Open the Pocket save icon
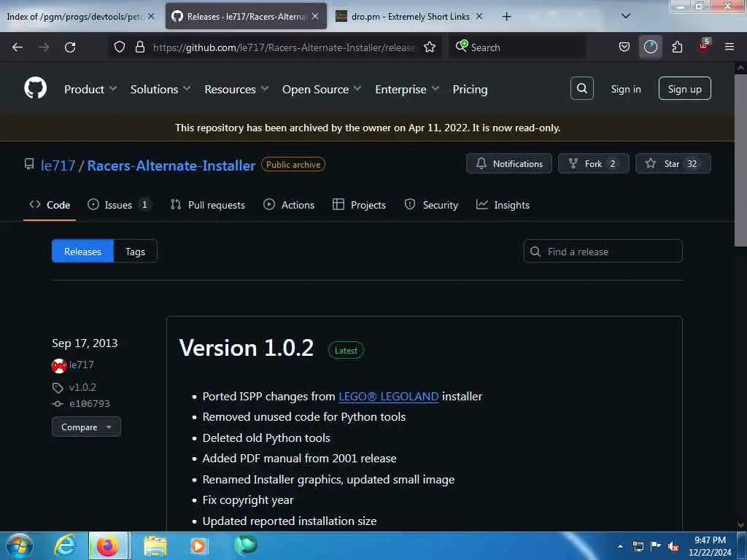 (624, 47)
